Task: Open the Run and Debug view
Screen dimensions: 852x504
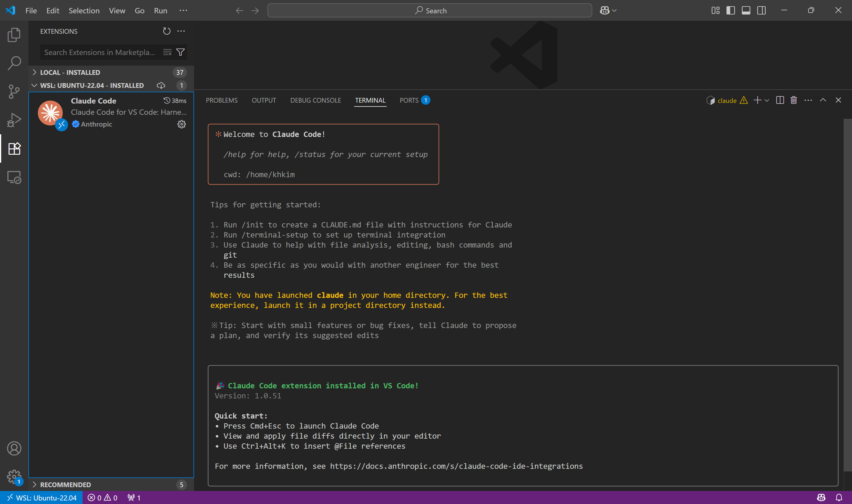Action: click(x=14, y=119)
